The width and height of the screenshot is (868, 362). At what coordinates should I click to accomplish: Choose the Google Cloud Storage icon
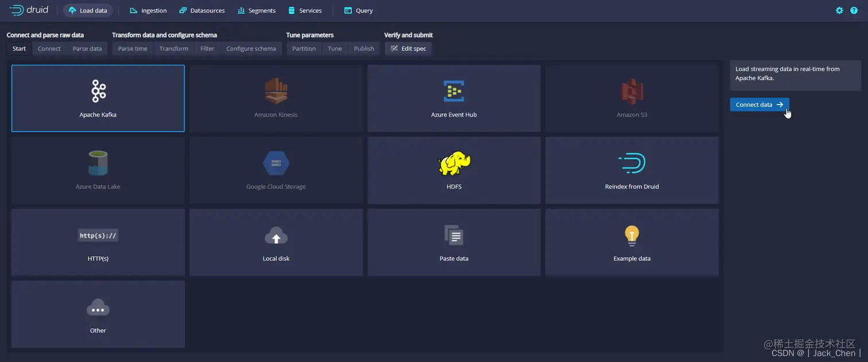pos(276,163)
